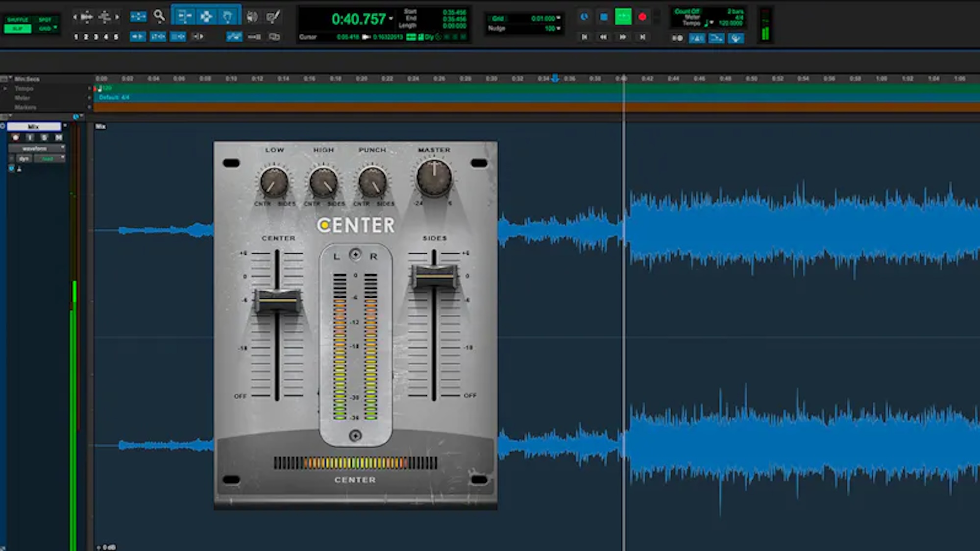Viewport: 980px width, 551px height.
Task: Select the Grabber hand tool
Action: click(x=227, y=17)
